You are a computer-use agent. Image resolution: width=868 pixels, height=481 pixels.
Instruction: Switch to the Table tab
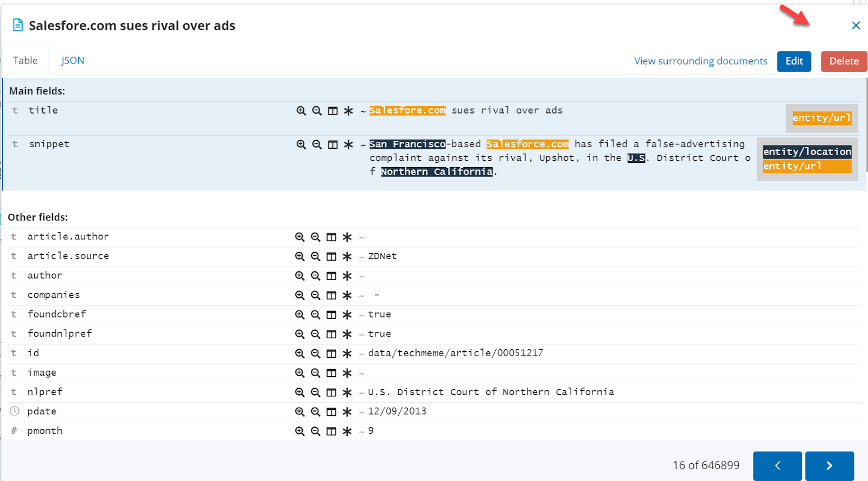pos(25,60)
